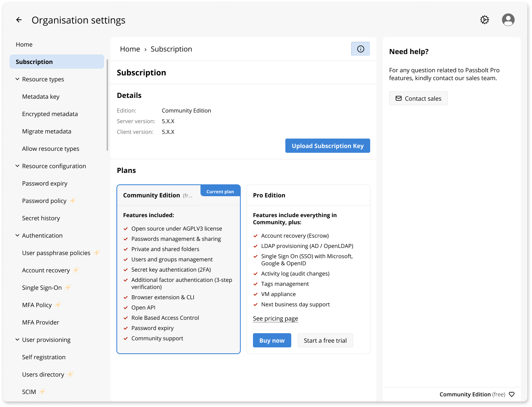Click 'LDAP provisioning (AD / OpenLDAP)' feature
Screen dimensions: 532x407
(307, 246)
